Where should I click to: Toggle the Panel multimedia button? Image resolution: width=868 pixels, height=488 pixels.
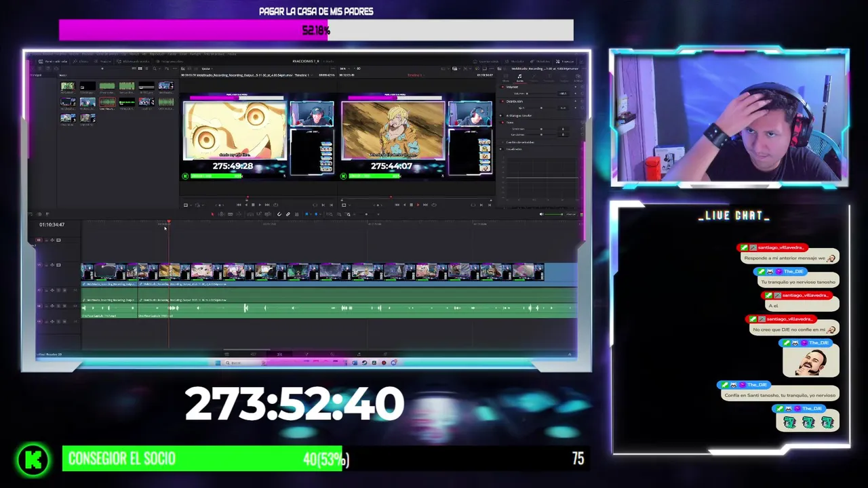click(52, 62)
